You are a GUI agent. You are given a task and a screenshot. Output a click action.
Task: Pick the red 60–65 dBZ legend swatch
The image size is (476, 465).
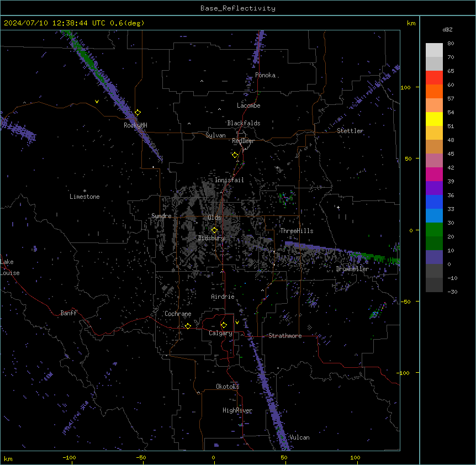[434, 77]
